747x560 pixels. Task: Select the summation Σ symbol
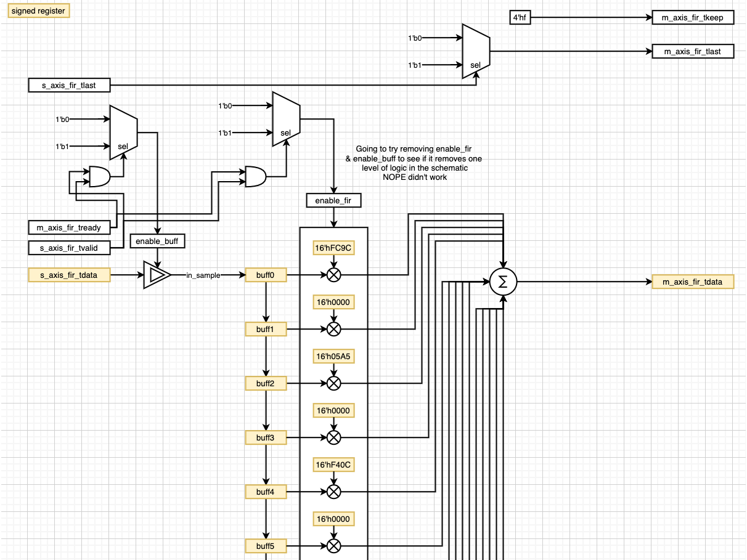[x=504, y=282]
